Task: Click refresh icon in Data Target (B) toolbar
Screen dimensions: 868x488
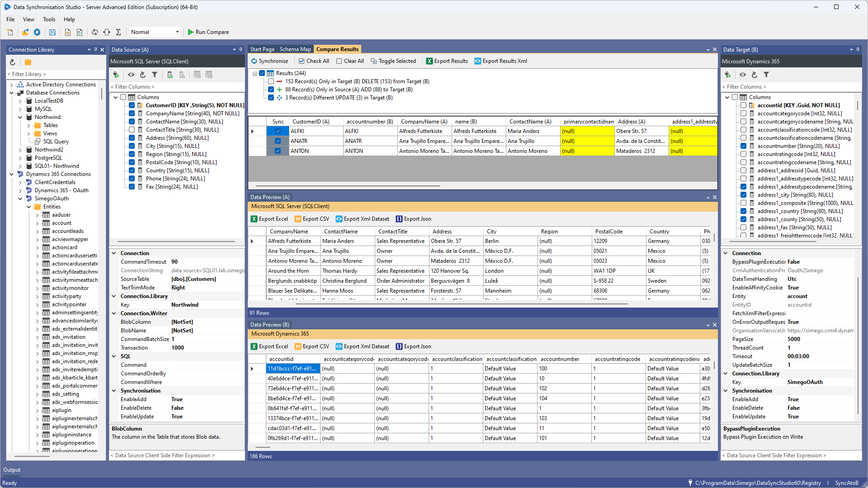Action: click(x=755, y=75)
